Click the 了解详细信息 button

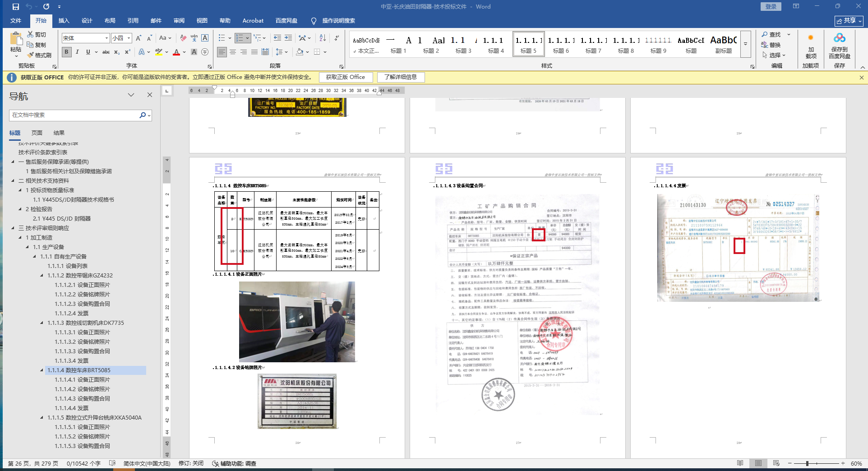(x=400, y=77)
